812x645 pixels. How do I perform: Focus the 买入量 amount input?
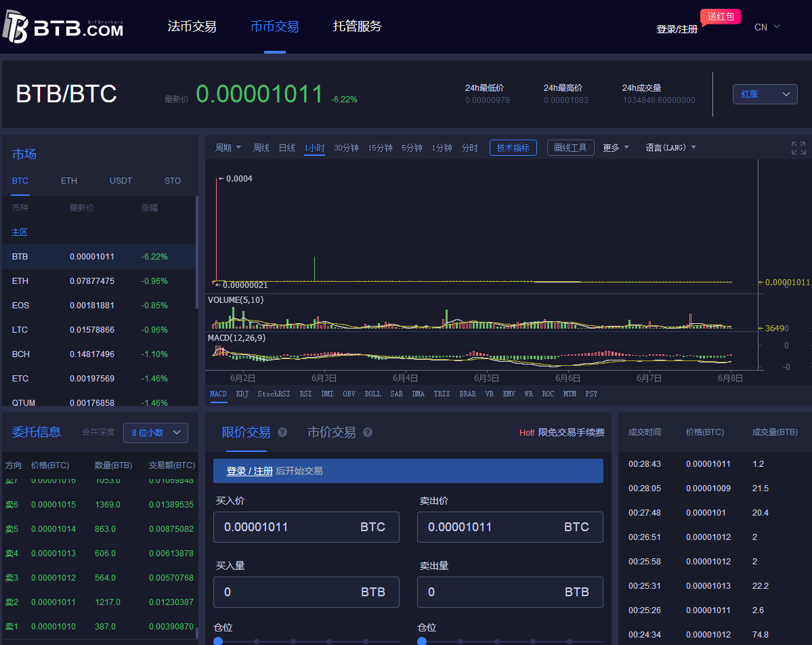(x=306, y=592)
